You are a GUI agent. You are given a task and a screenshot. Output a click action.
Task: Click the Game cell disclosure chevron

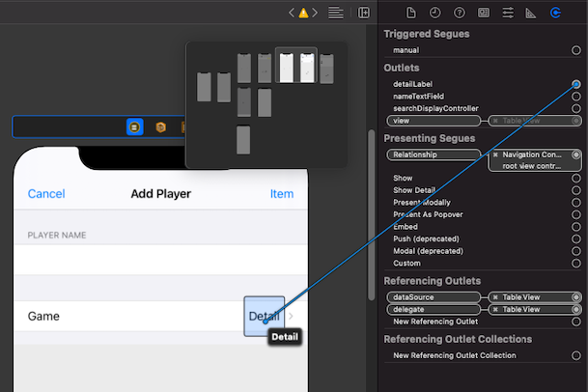(x=291, y=317)
